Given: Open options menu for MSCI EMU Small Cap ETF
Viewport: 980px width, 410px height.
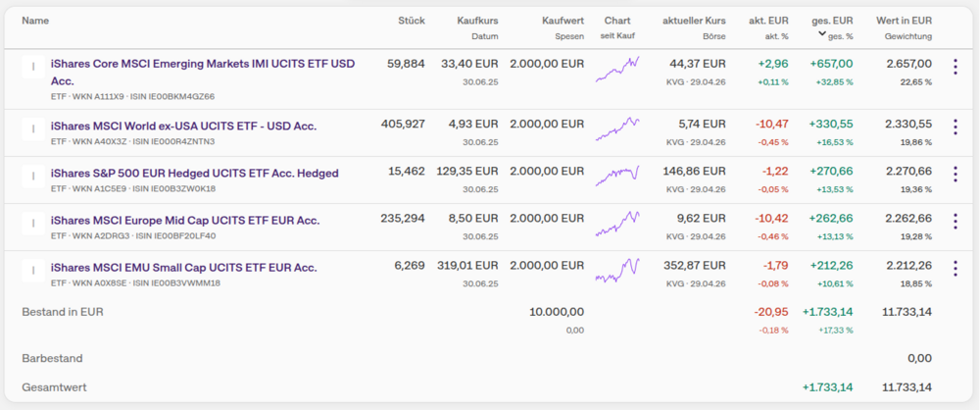Looking at the screenshot, I should pyautogui.click(x=955, y=269).
